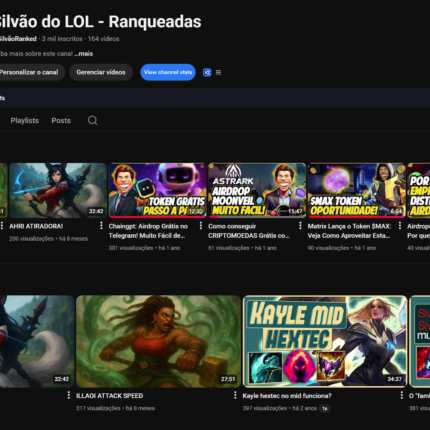
Task: Click 61 visualizações • há 1 ano text
Action: [242, 248]
